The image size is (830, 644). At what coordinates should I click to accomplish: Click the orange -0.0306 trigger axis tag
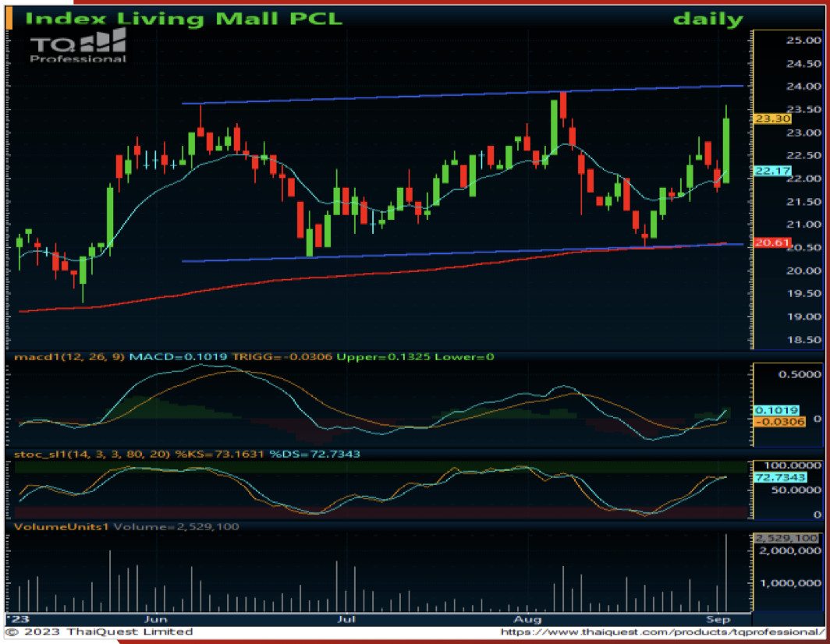779,422
